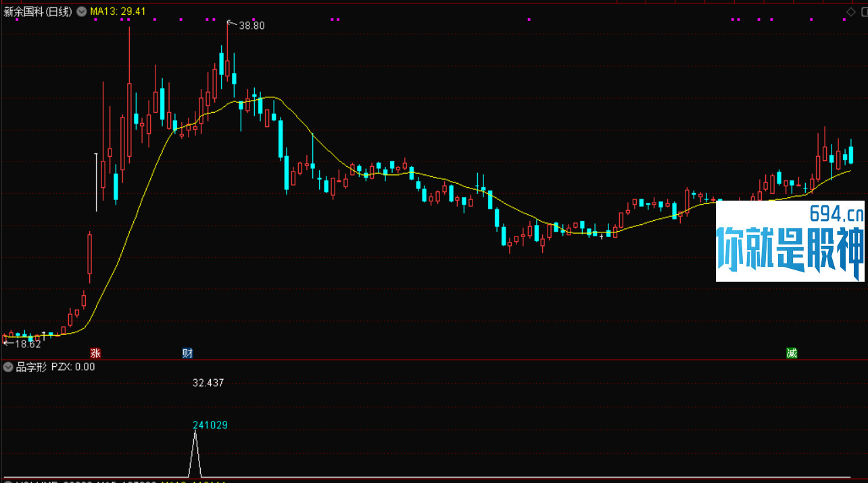The height and width of the screenshot is (483, 868).
Task: Expand the 品字形 indicator panel menu
Action: click(x=8, y=367)
